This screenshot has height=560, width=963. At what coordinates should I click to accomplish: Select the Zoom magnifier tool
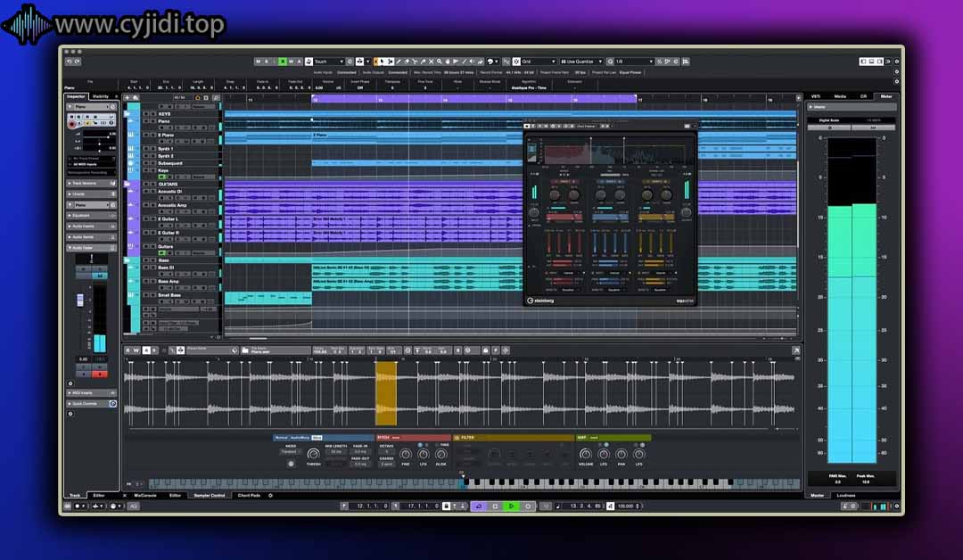click(x=439, y=62)
